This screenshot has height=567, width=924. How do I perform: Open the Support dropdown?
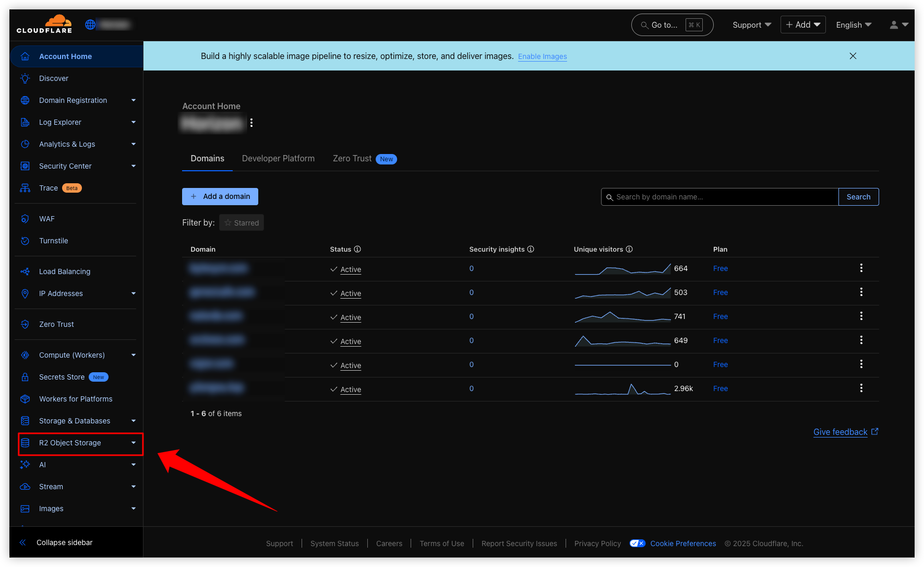point(752,25)
